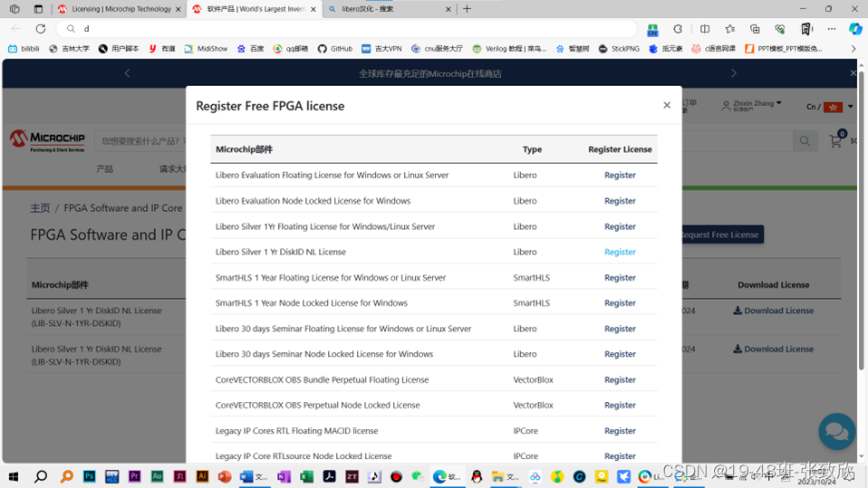The height and width of the screenshot is (488, 868).
Task: Register Libero Silver 1 Yr DiskID NL License
Action: pyautogui.click(x=620, y=252)
